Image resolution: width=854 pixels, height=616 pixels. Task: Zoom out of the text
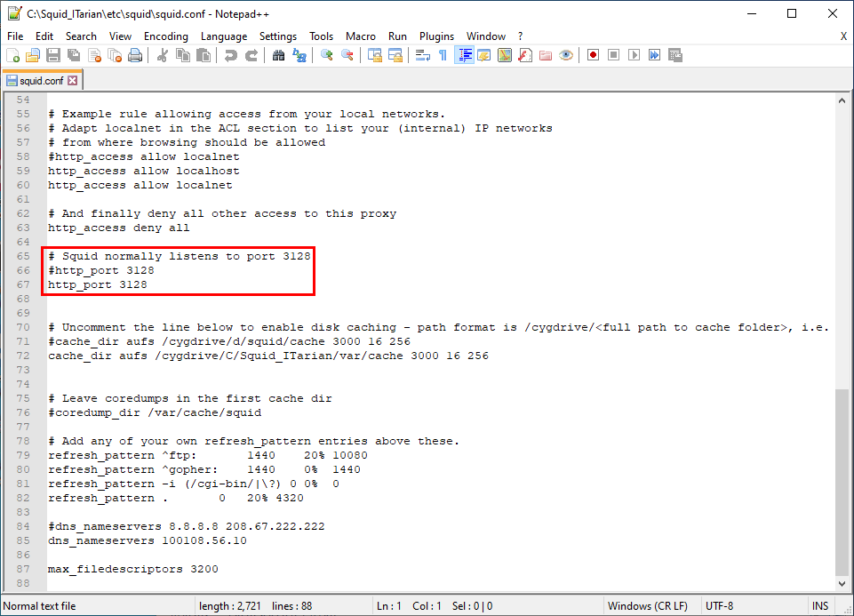coord(347,55)
